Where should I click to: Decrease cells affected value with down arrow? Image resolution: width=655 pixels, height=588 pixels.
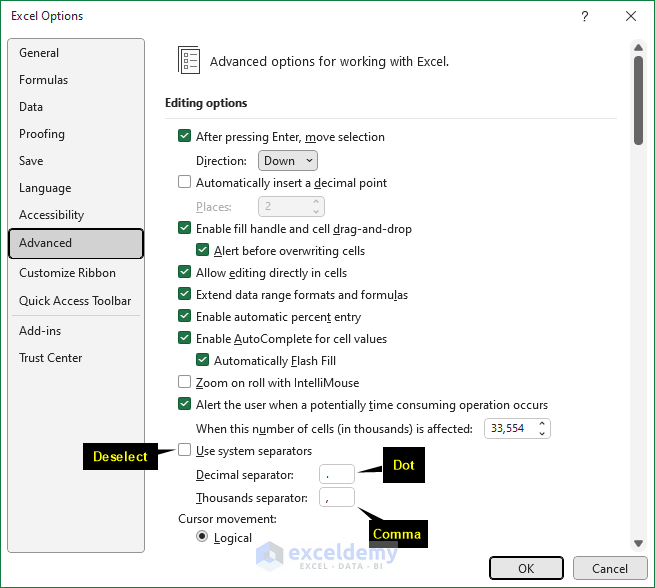tap(542, 434)
